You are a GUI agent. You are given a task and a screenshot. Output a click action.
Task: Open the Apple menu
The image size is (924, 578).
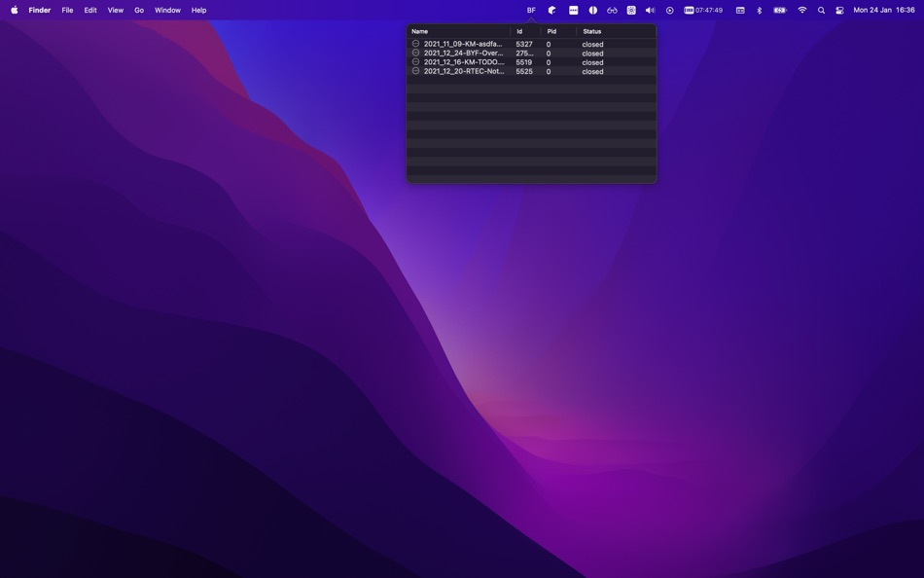coord(15,10)
